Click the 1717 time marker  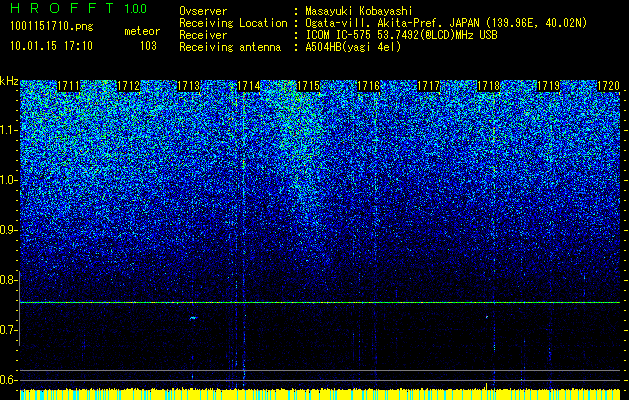[x=429, y=86]
